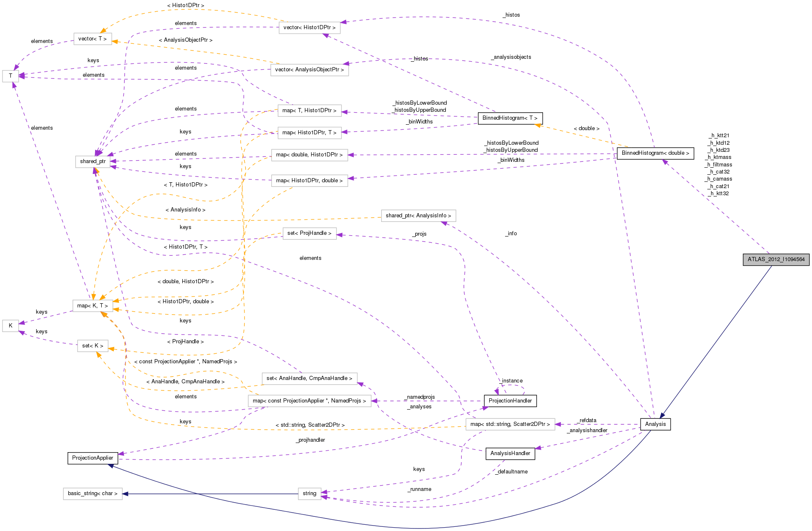The width and height of the screenshot is (812, 531).
Task: Click the K template node
Action: (10, 326)
